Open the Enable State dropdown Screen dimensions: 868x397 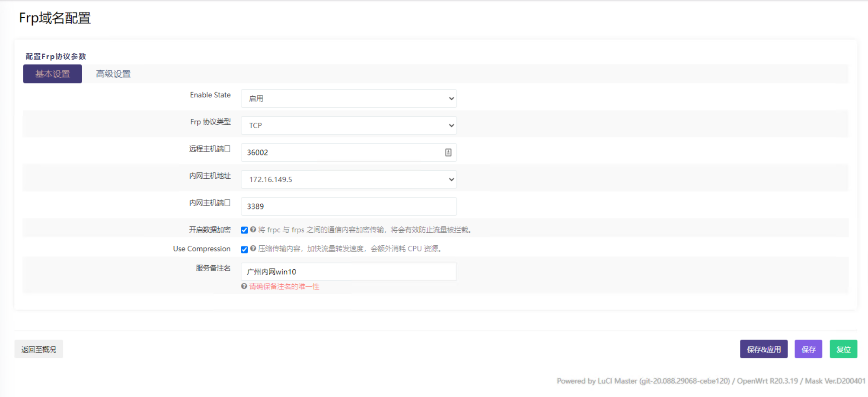pos(348,98)
